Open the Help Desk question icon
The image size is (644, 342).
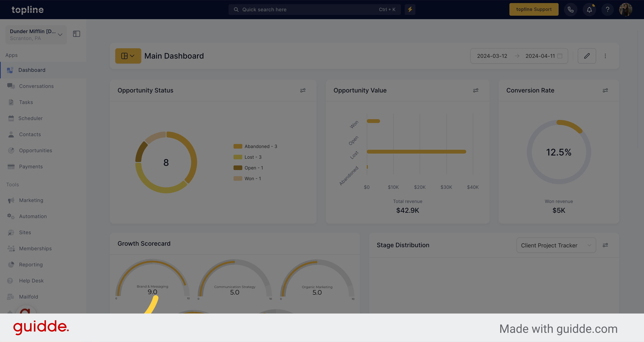[x=10, y=281]
